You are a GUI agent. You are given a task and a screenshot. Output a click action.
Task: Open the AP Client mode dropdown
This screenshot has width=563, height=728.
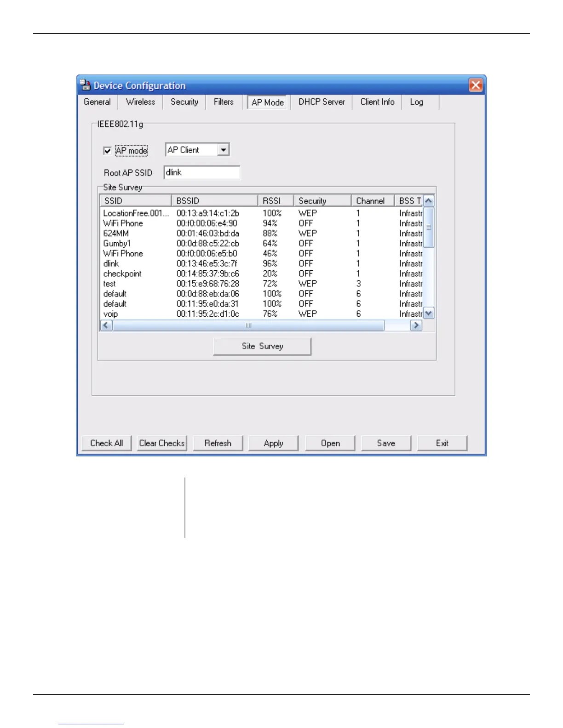pyautogui.click(x=223, y=150)
